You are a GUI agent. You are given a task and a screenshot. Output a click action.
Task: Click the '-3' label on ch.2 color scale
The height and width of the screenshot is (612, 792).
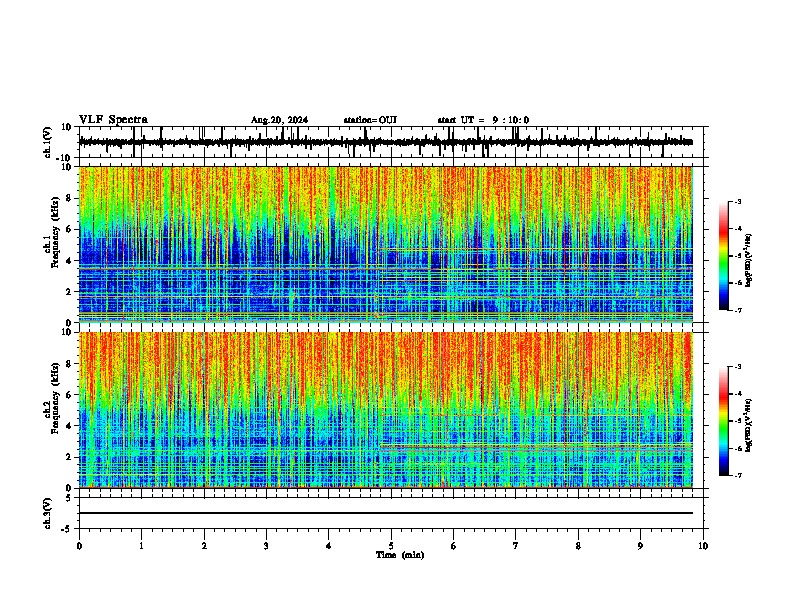click(737, 367)
